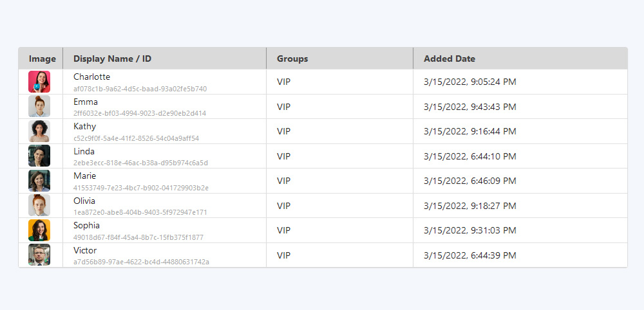The image size is (644, 310).
Task: Click the Olivia display name
Action: pyautogui.click(x=84, y=201)
